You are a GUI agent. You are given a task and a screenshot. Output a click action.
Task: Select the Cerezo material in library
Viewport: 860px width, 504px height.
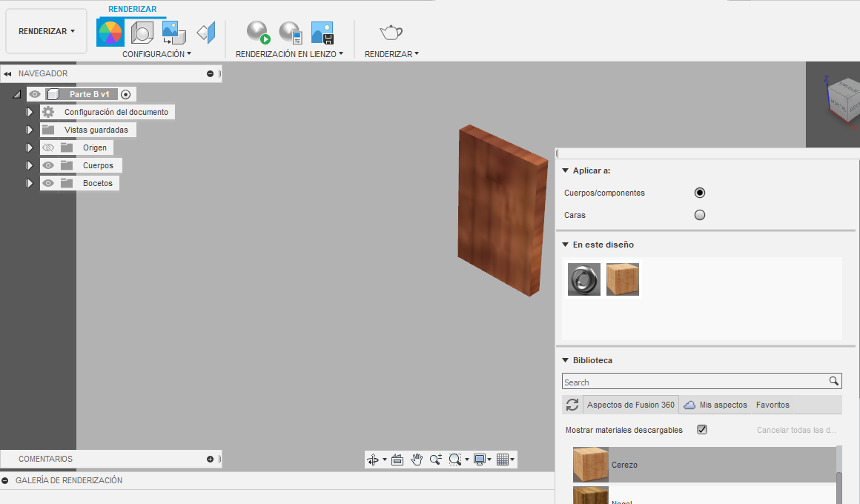[x=704, y=465]
